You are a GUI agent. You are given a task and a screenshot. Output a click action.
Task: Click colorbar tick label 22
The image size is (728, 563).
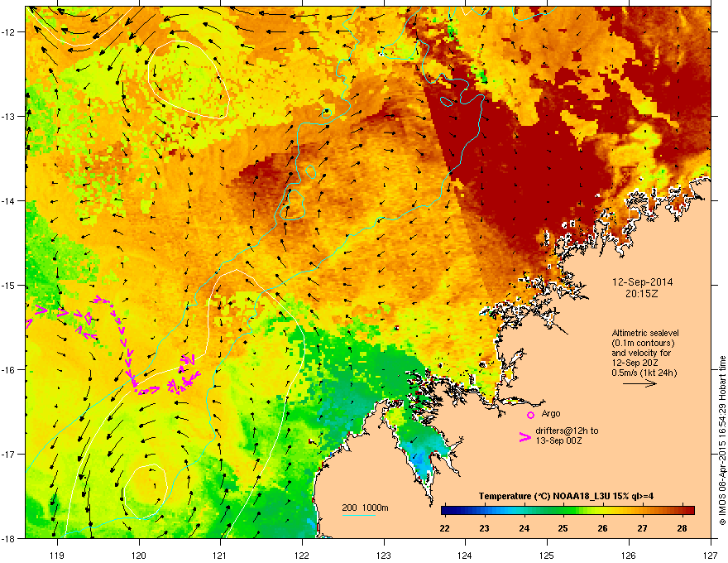point(445,528)
